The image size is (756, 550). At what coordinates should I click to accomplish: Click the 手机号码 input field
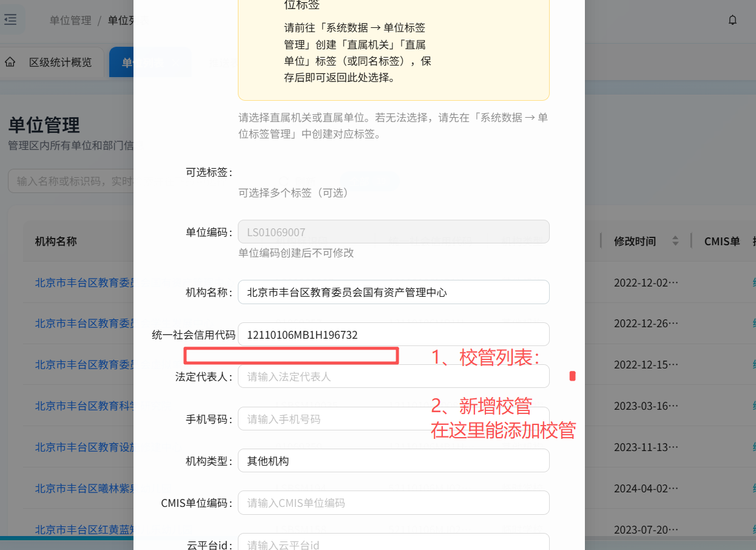pyautogui.click(x=393, y=419)
